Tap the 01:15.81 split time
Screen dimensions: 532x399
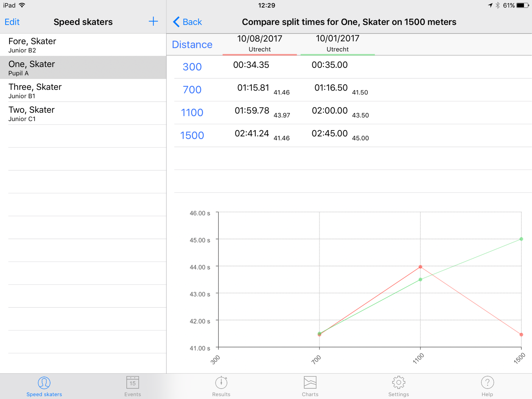[253, 88]
